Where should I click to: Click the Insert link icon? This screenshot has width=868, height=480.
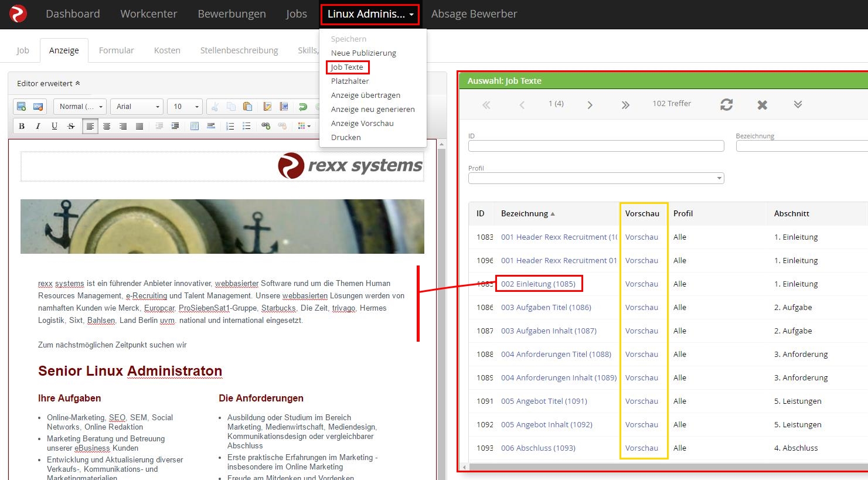pos(266,126)
